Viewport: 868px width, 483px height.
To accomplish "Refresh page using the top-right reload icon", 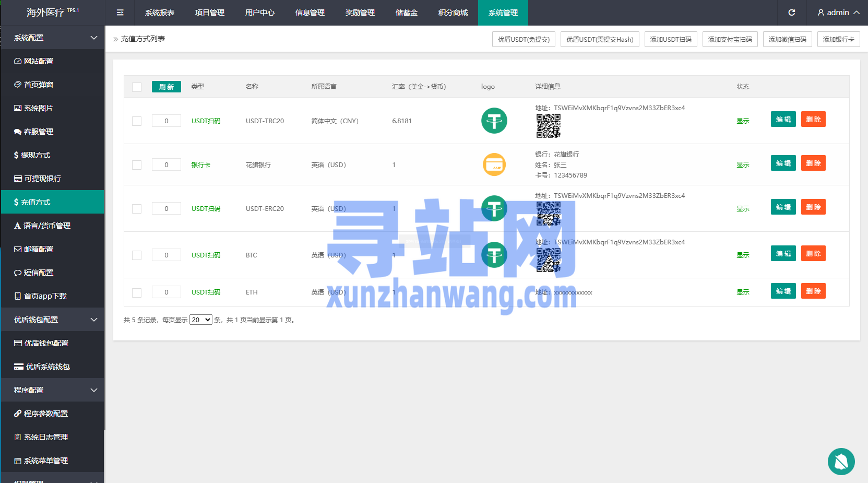I will 791,13.
